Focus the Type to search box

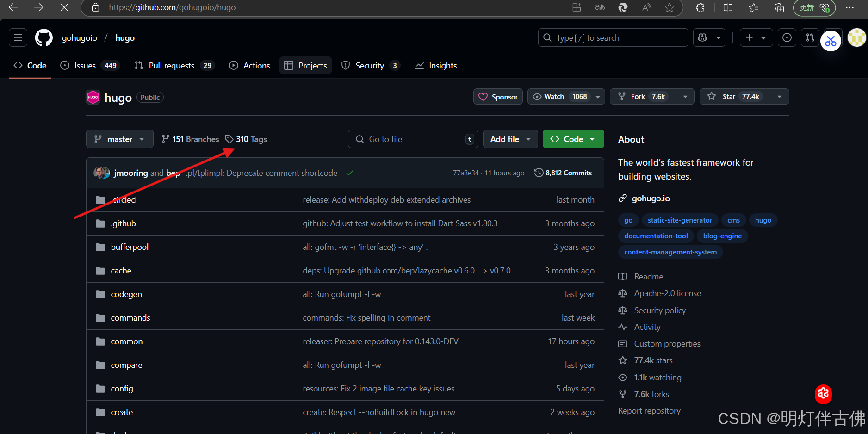(x=613, y=37)
